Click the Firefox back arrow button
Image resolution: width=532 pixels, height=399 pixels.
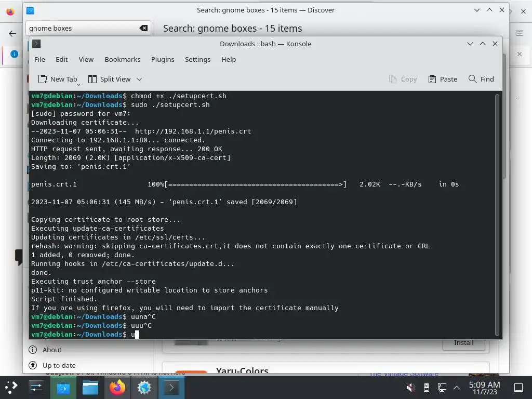tap(12, 33)
